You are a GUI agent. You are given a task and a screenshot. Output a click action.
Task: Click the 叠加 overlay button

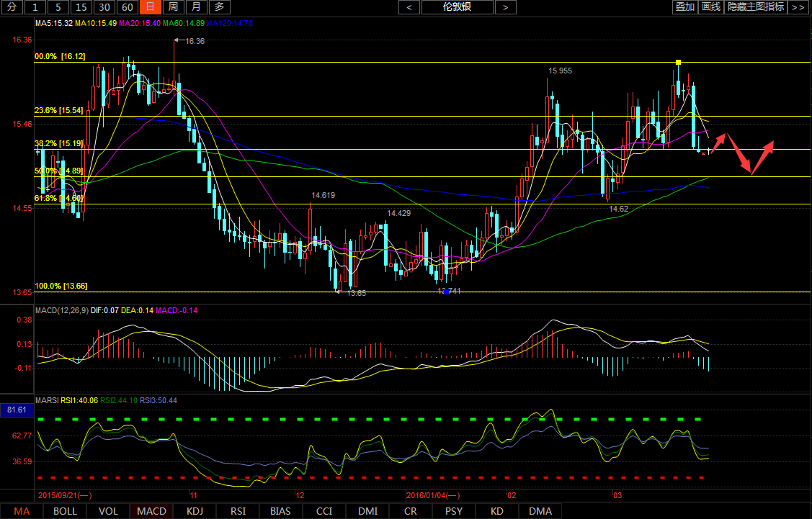point(684,7)
